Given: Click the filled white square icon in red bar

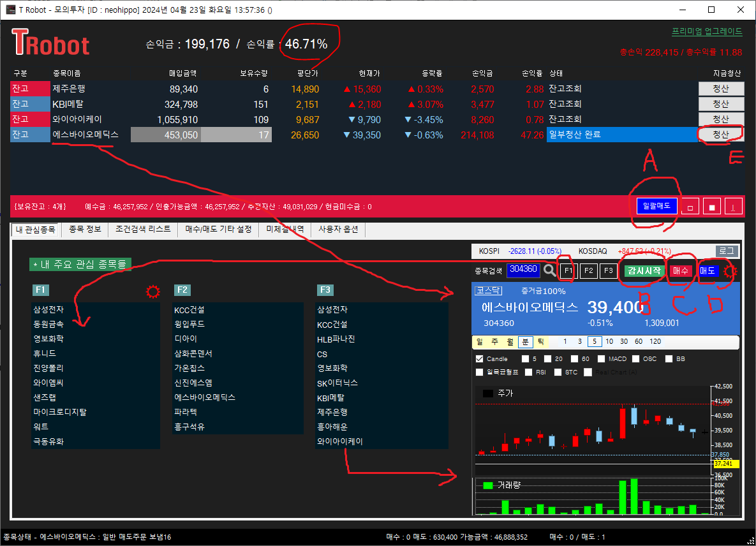Looking at the screenshot, I should (711, 207).
